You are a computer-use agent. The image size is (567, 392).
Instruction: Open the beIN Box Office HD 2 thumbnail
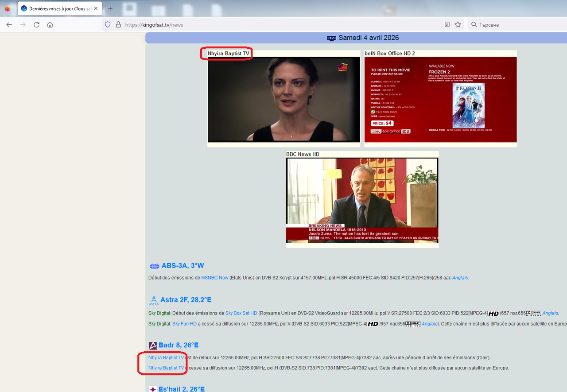[441, 99]
